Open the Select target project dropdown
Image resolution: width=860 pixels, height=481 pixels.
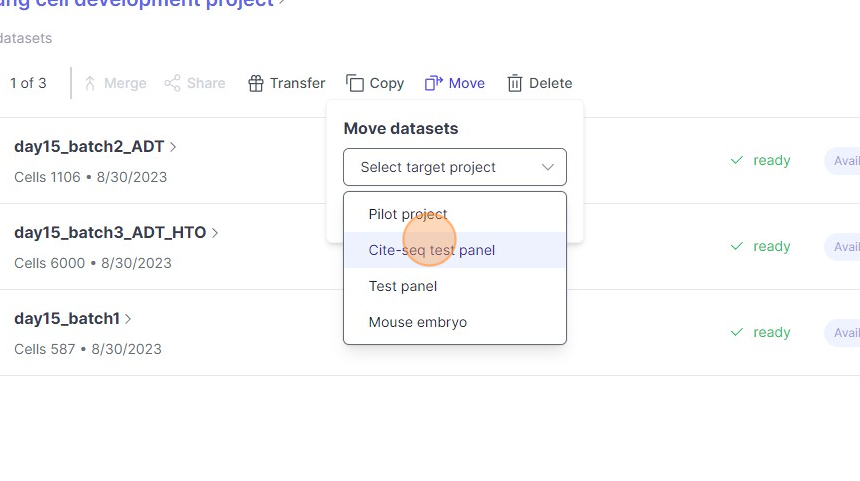(x=455, y=167)
